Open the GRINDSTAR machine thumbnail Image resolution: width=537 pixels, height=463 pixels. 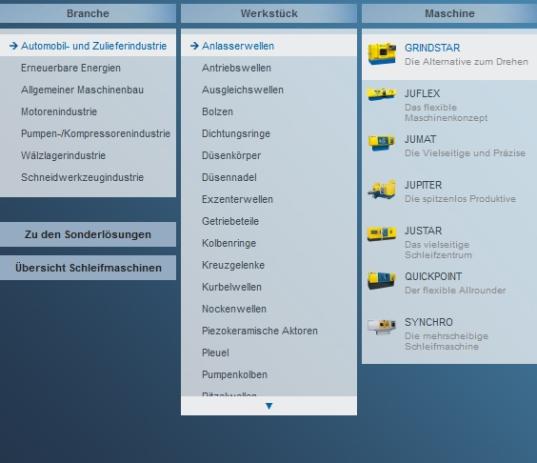[x=382, y=53]
